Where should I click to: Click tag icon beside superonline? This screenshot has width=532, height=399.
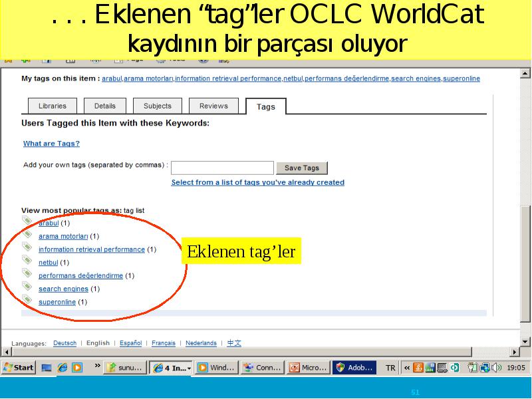click(x=27, y=300)
